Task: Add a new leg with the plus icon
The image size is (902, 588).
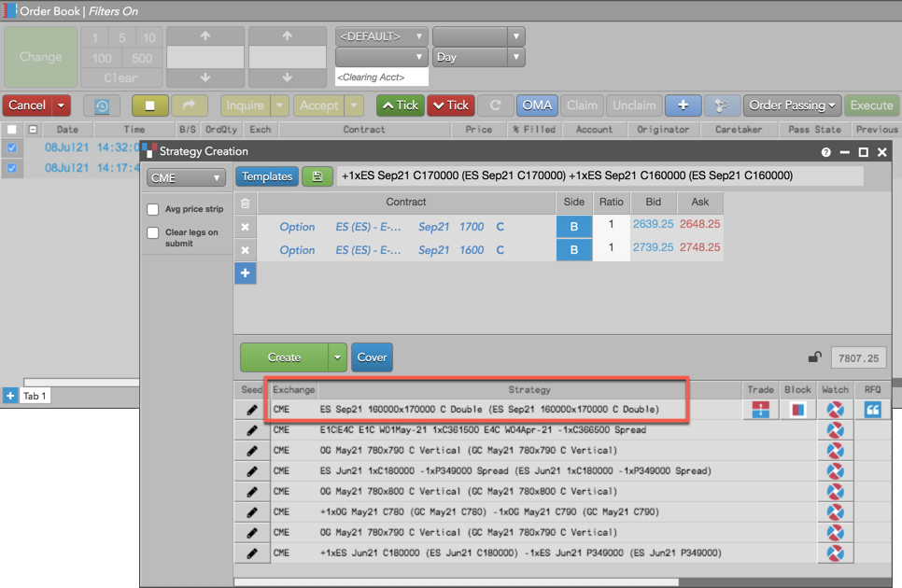Action: (245, 273)
